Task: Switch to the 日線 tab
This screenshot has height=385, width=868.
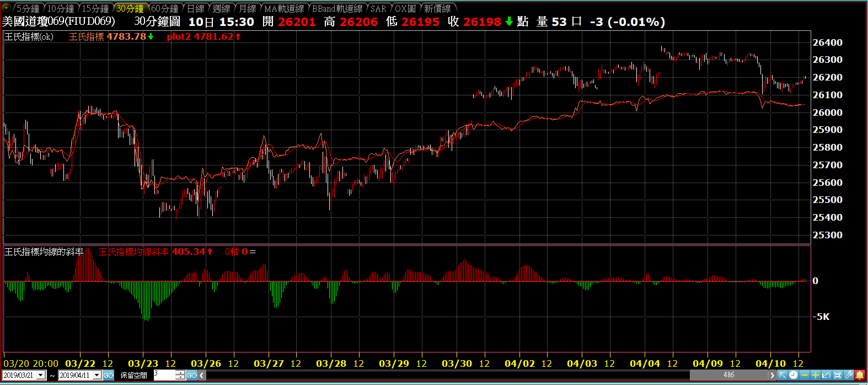Action: point(195,9)
